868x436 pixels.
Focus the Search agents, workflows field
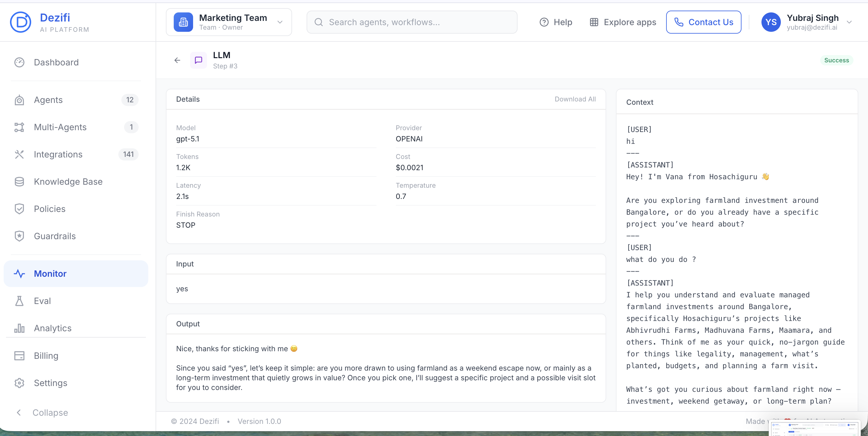pyautogui.click(x=412, y=22)
